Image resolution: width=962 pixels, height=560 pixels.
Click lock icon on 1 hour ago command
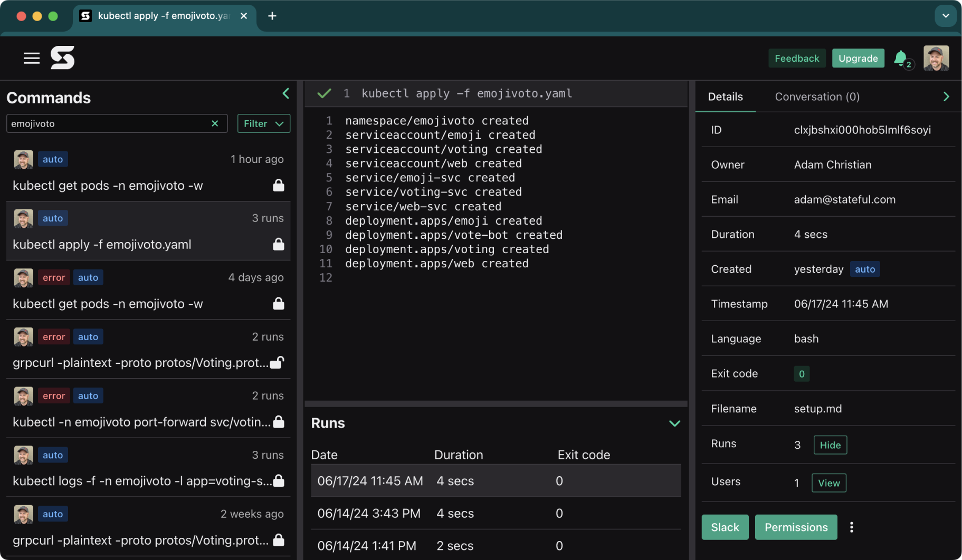279,185
